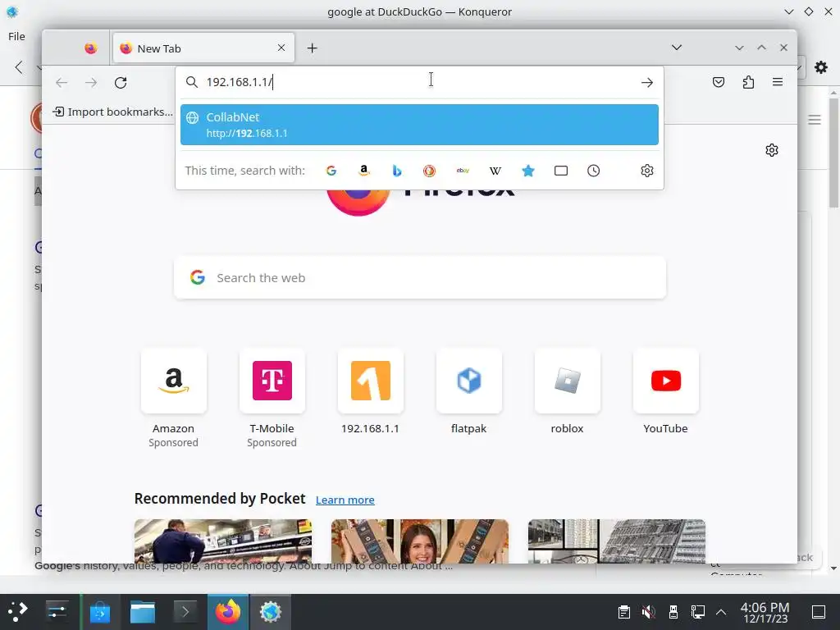This screenshot has width=840, height=630.
Task: Go forward in Firefox navigation
Action: click(x=91, y=83)
